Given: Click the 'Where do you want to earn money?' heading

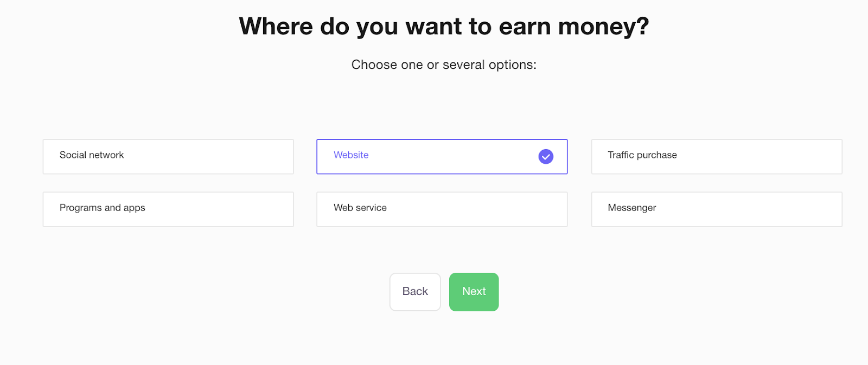Looking at the screenshot, I should pos(444,26).
